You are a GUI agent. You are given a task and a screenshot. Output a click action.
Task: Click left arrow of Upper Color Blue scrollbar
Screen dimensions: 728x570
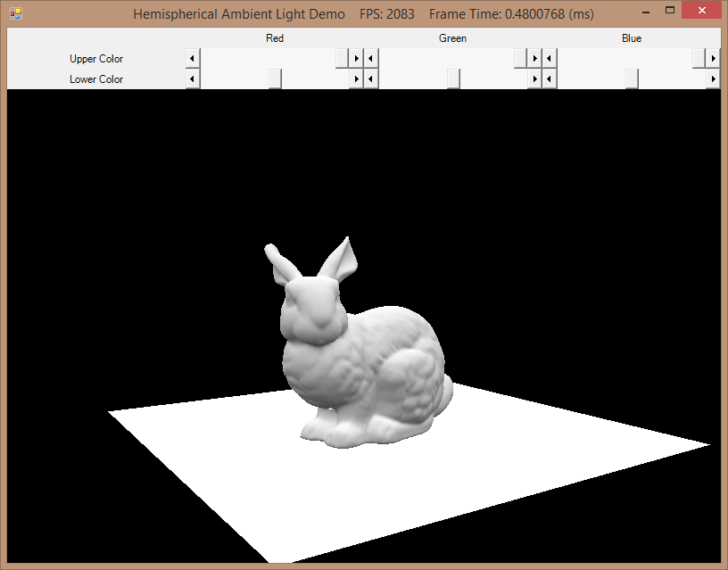[550, 58]
